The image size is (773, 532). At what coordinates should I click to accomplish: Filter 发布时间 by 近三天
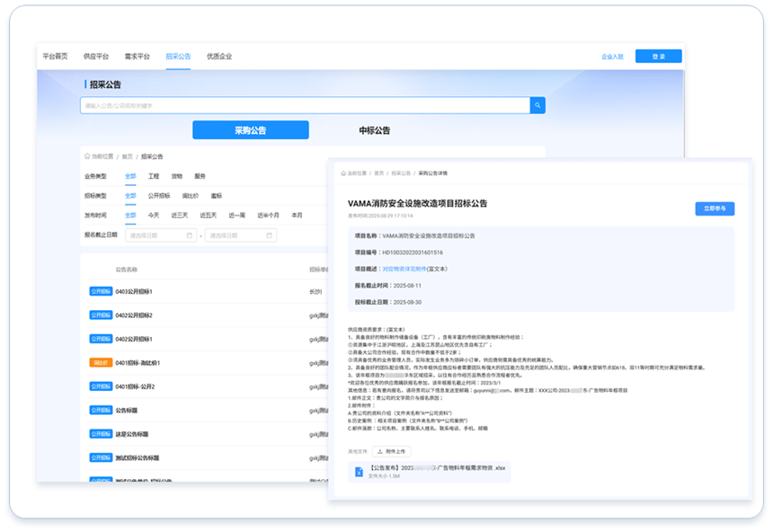pos(180,216)
